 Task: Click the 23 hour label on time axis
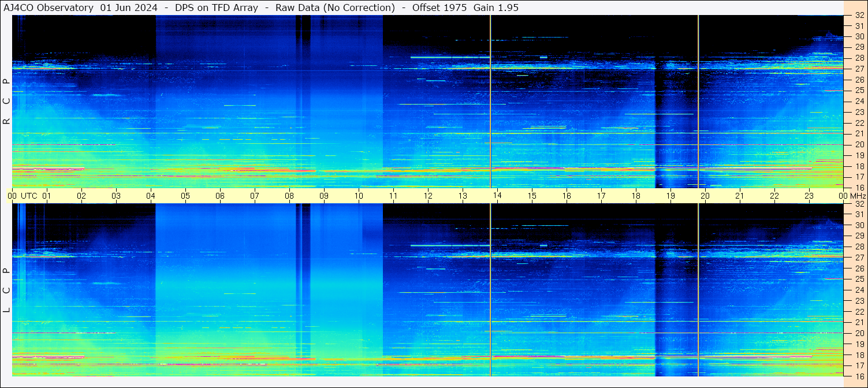click(x=809, y=196)
